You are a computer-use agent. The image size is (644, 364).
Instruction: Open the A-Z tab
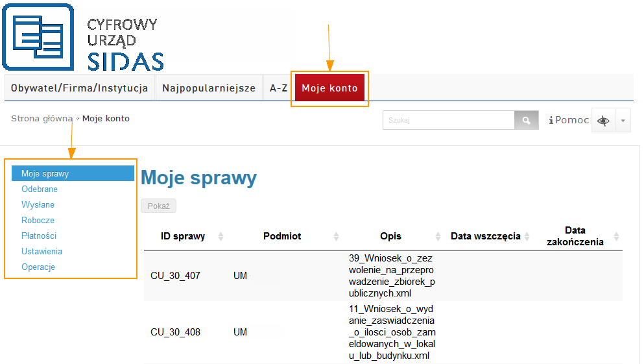(278, 88)
